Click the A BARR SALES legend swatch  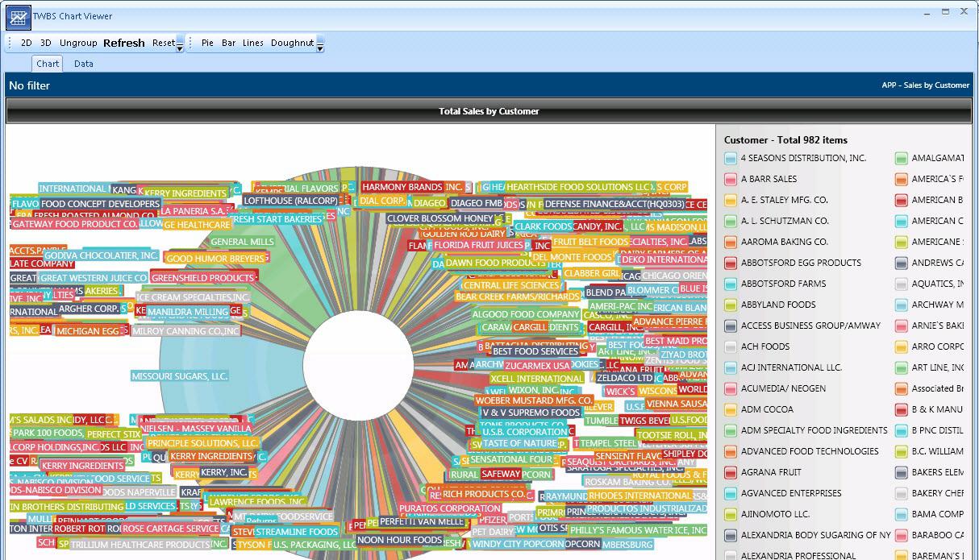pyautogui.click(x=731, y=180)
